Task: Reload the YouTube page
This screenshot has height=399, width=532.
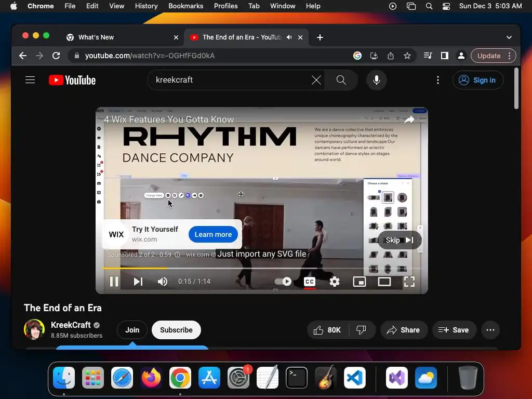Action: click(56, 56)
